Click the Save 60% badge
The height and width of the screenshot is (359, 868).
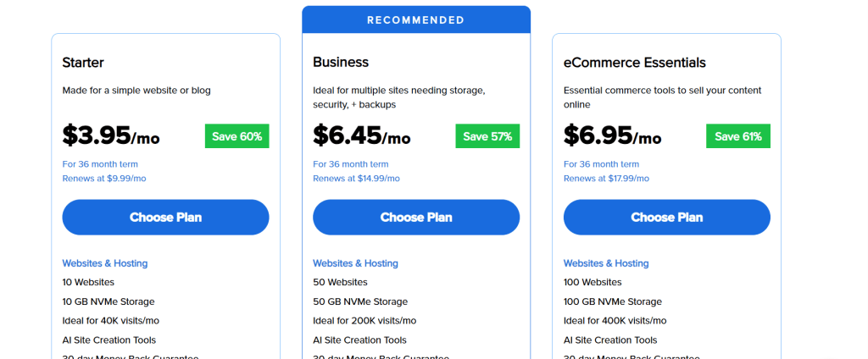236,136
